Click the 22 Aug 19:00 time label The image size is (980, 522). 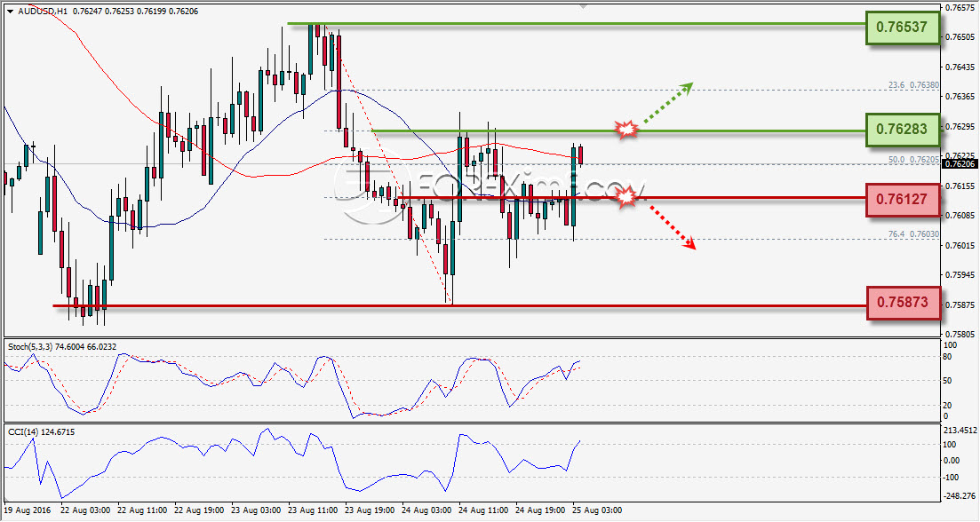[x=199, y=510]
